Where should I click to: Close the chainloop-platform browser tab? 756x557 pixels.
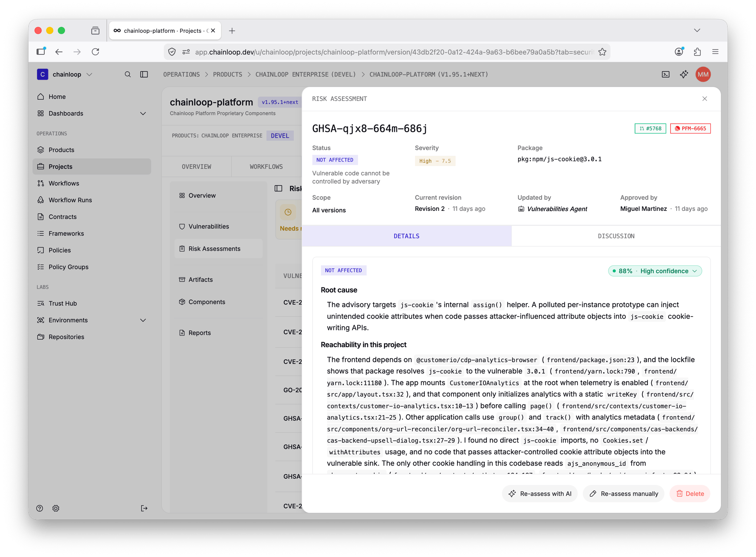tap(213, 31)
